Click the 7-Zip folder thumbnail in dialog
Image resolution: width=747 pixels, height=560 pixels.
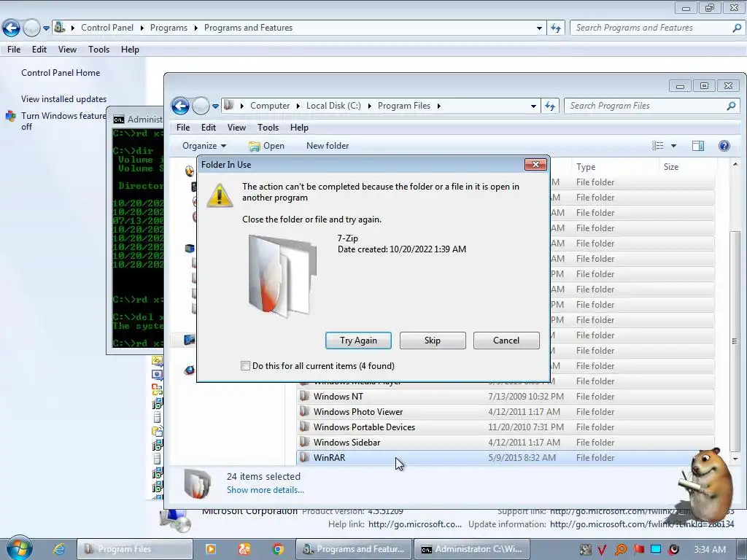pos(282,276)
